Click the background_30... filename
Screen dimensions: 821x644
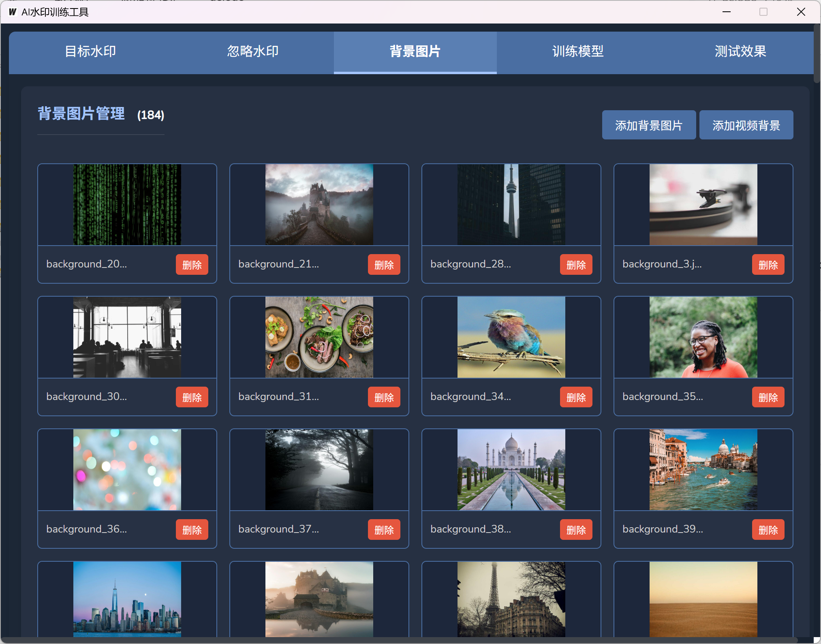coord(87,397)
